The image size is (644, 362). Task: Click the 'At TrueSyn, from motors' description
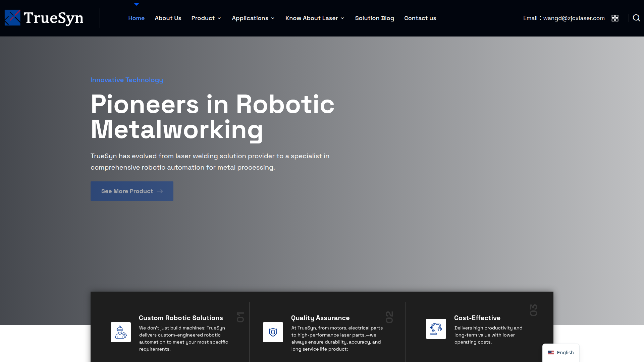(337, 339)
